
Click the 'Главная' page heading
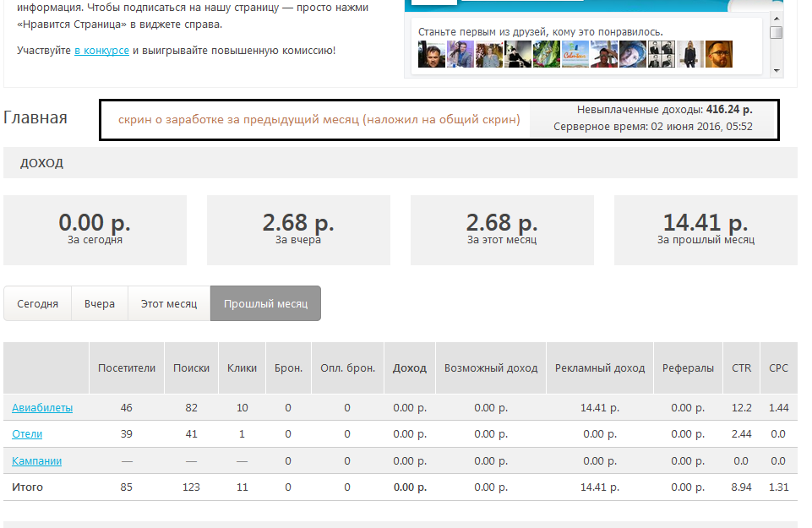click(35, 117)
